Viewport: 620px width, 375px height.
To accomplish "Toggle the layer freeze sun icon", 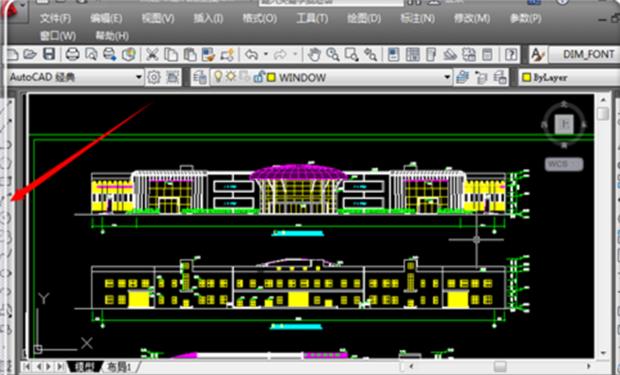I will [x=231, y=76].
